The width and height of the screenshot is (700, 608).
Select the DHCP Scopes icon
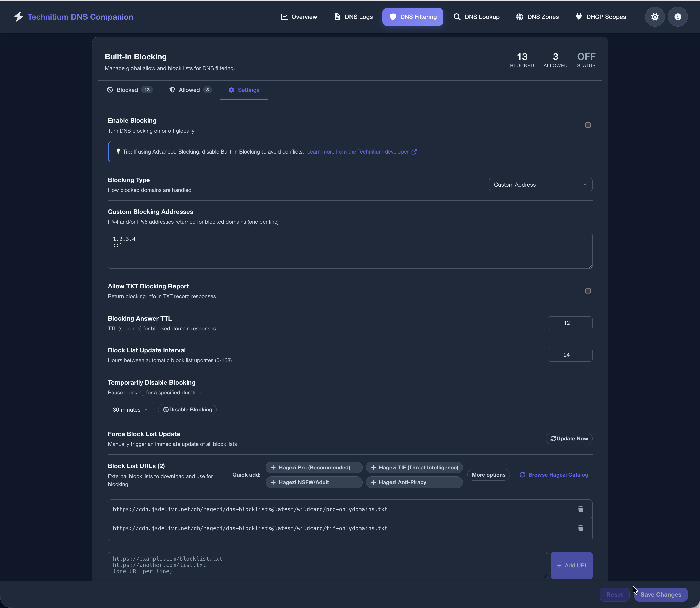pos(579,17)
